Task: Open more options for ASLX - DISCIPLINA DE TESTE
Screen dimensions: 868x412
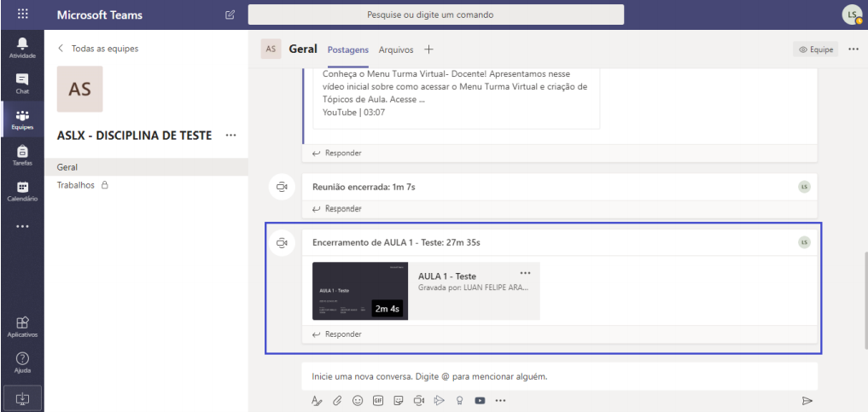Action: pyautogui.click(x=231, y=136)
